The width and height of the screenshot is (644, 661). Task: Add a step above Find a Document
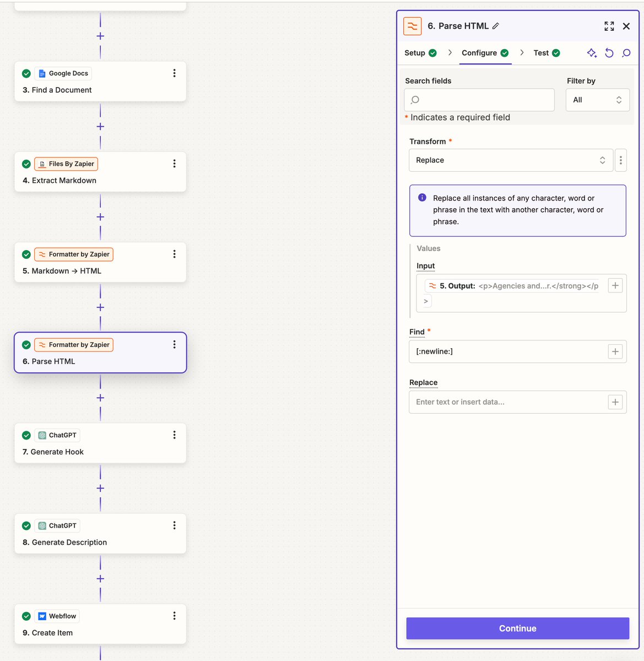(100, 36)
